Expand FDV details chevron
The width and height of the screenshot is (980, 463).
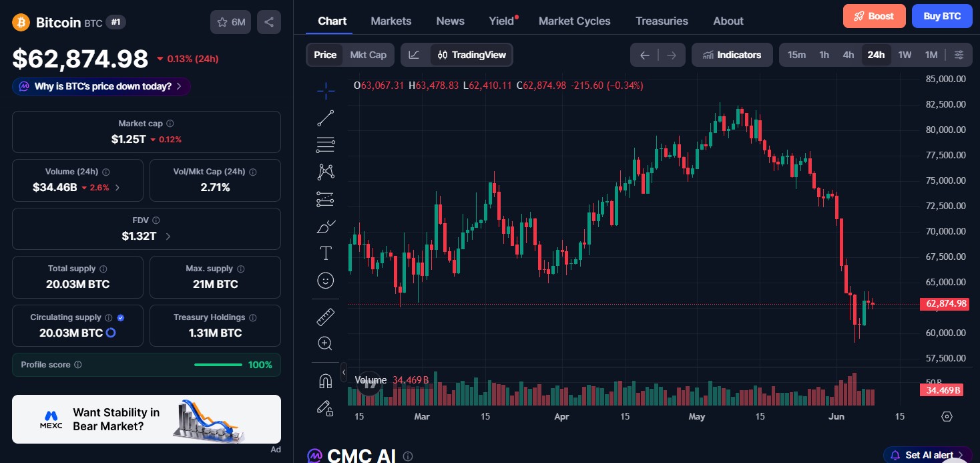(168, 237)
